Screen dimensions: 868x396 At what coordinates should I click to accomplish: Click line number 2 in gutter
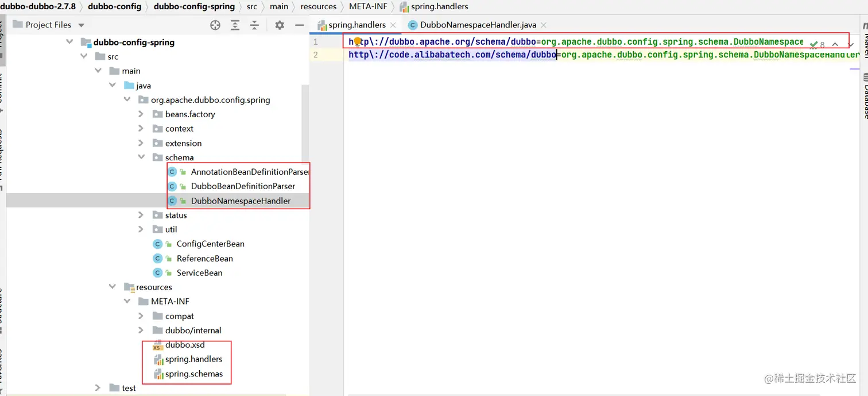[316, 55]
